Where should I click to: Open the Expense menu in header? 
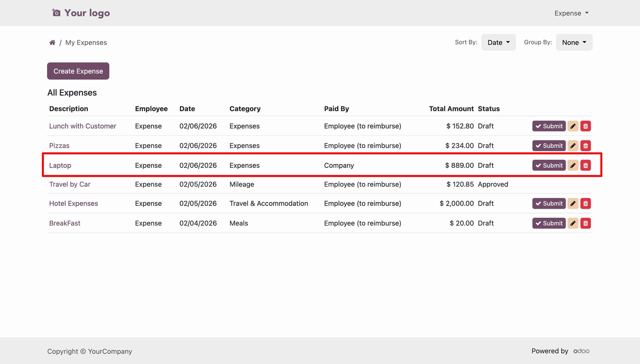[571, 13]
